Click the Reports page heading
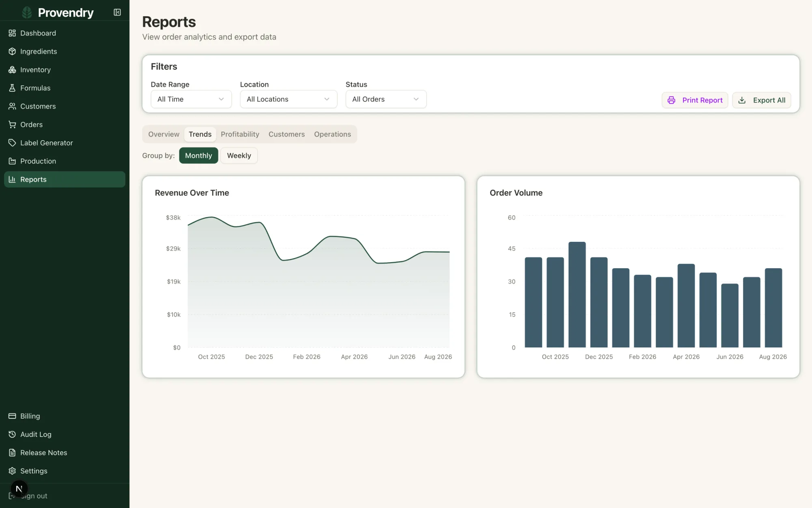Viewport: 812px width, 508px height. 169,22
